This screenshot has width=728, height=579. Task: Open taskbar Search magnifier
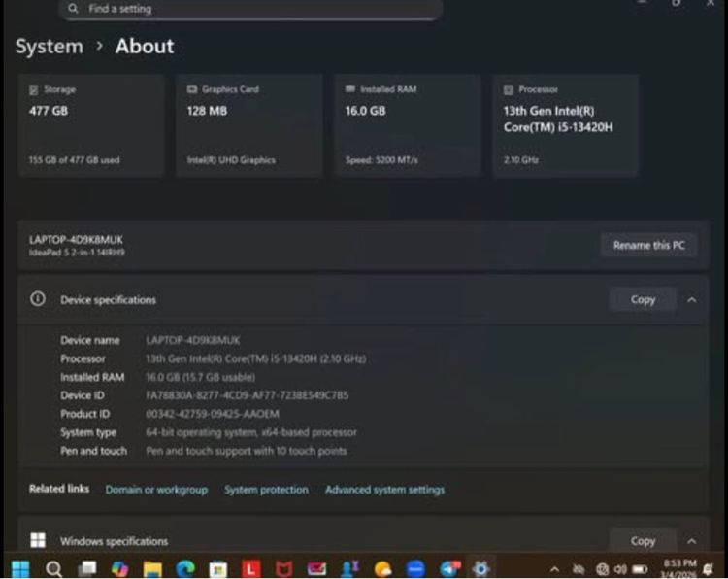point(53,568)
